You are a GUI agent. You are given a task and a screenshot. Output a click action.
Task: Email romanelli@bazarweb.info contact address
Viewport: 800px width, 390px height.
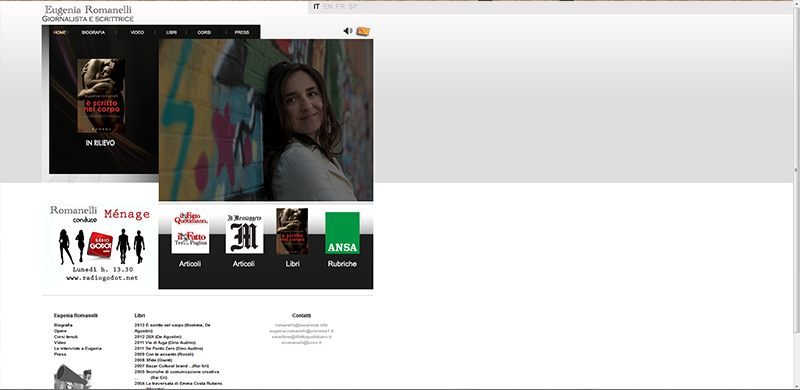301,325
